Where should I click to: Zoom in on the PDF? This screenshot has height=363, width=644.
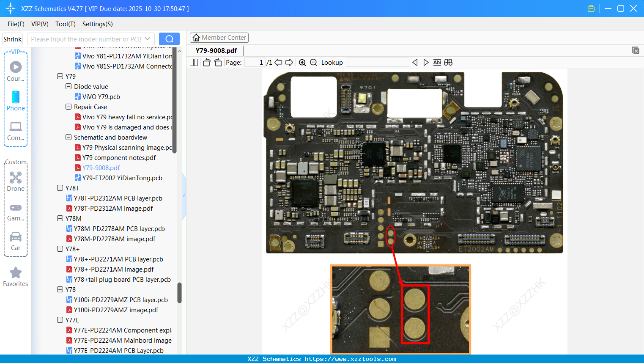(302, 63)
